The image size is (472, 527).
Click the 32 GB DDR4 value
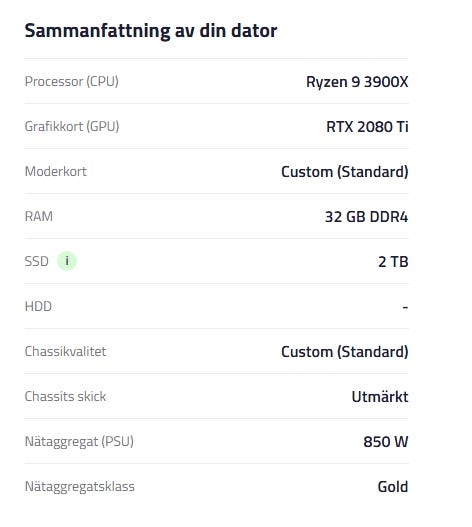366,217
